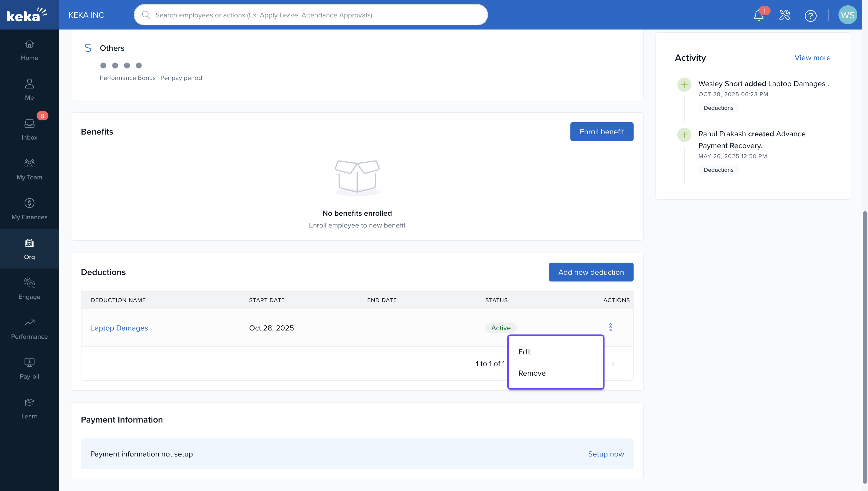Viewport: 868px width, 491px height.
Task: Go to Home in sidebar
Action: 29,50
